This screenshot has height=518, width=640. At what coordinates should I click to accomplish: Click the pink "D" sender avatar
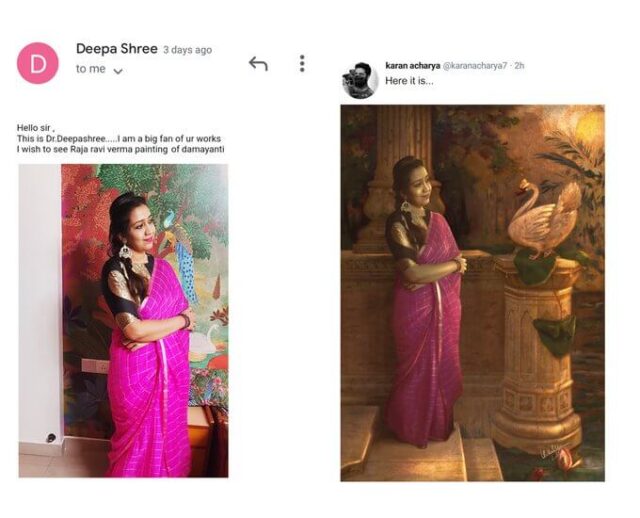click(38, 63)
